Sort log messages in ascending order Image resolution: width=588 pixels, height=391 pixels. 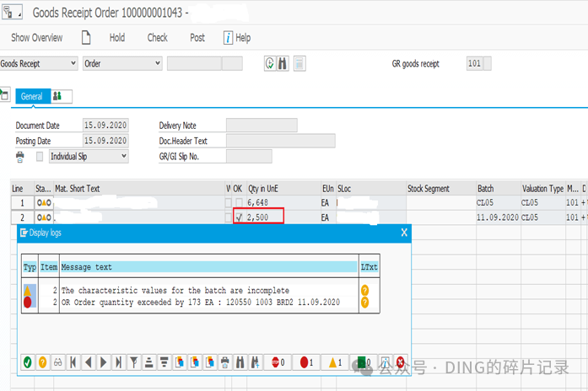[x=148, y=362]
